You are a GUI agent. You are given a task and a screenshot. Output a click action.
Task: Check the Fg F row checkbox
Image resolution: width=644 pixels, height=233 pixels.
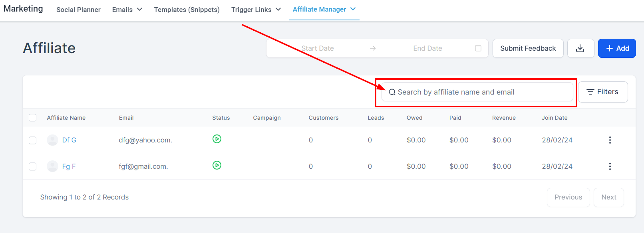click(33, 166)
